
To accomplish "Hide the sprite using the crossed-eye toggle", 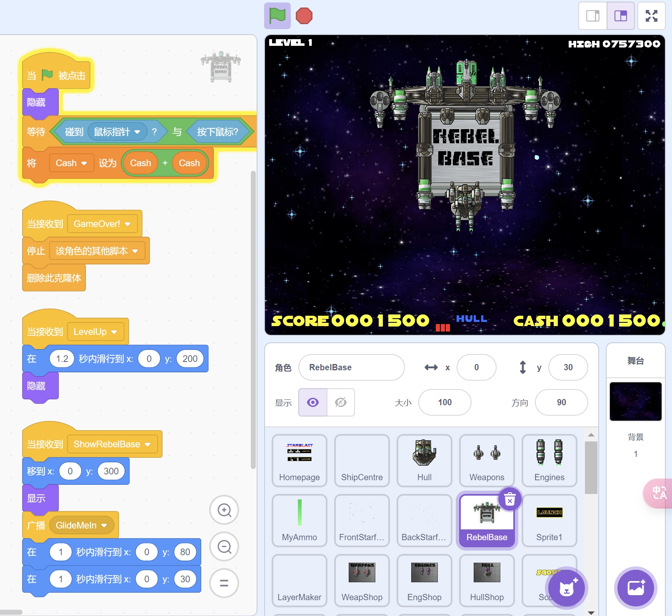I will pyautogui.click(x=341, y=402).
